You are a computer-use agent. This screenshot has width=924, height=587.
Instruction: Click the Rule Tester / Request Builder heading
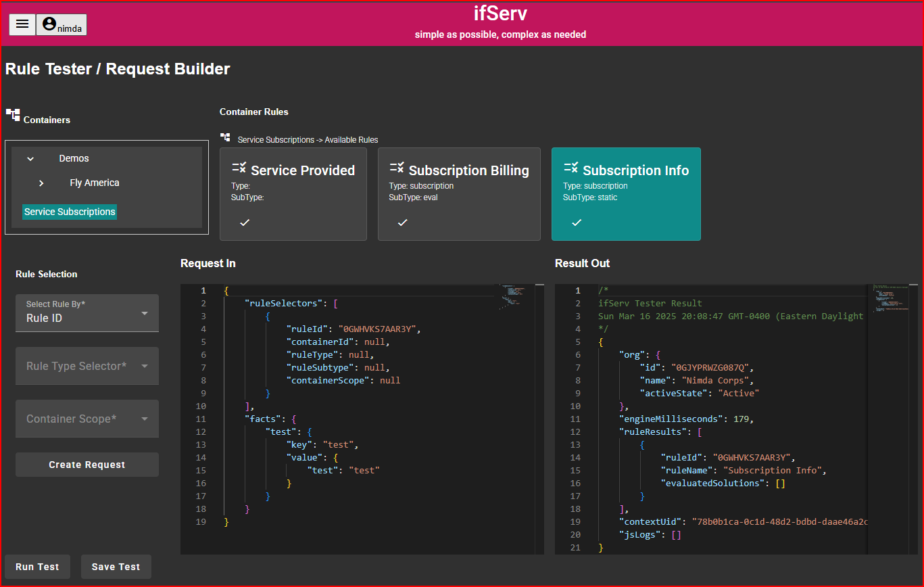coord(118,69)
